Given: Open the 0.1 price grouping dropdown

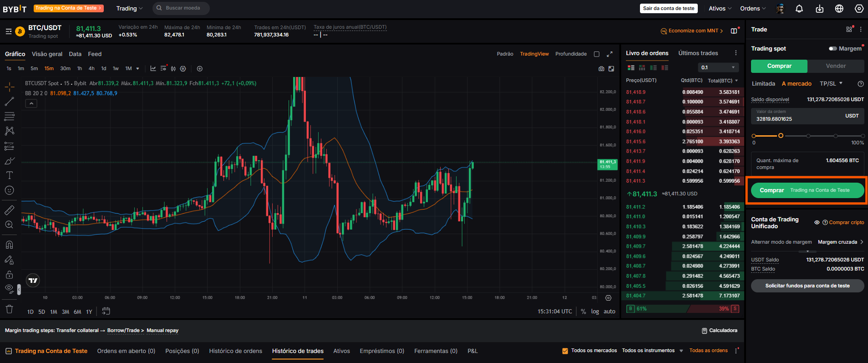Looking at the screenshot, I should [x=718, y=67].
